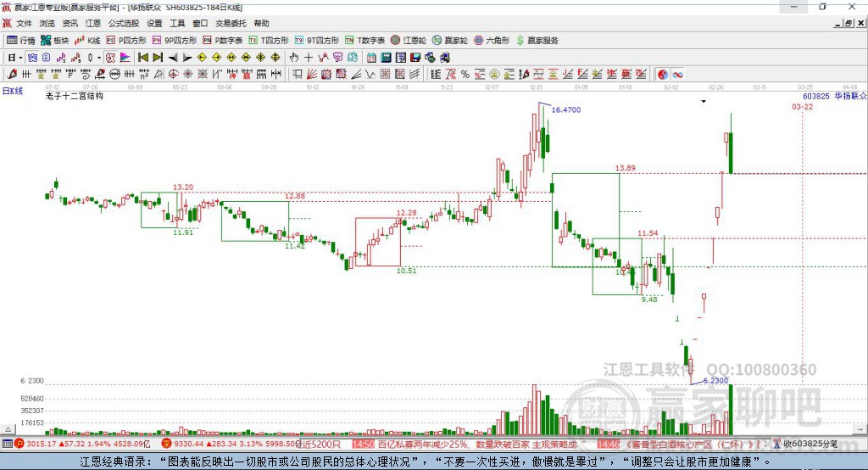
Task: Open the T数字表 tool
Action: pyautogui.click(x=364, y=41)
